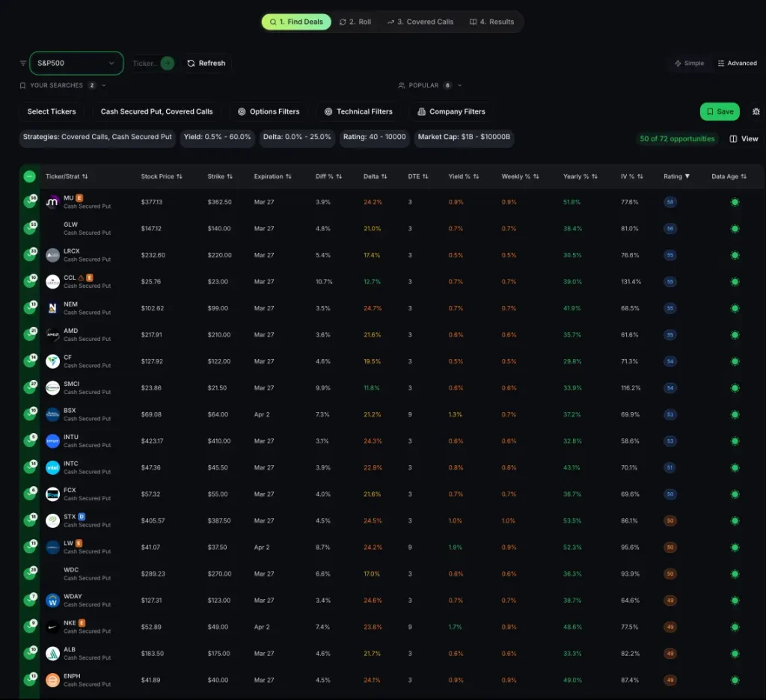Switch to Advanced filter mode
Viewport: 766px width, 700px height.
[738, 63]
